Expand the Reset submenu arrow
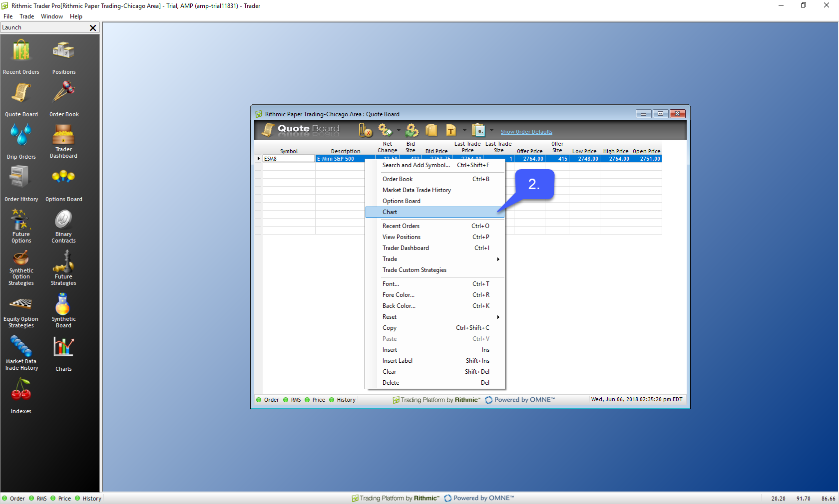The width and height of the screenshot is (839, 504). (x=498, y=317)
